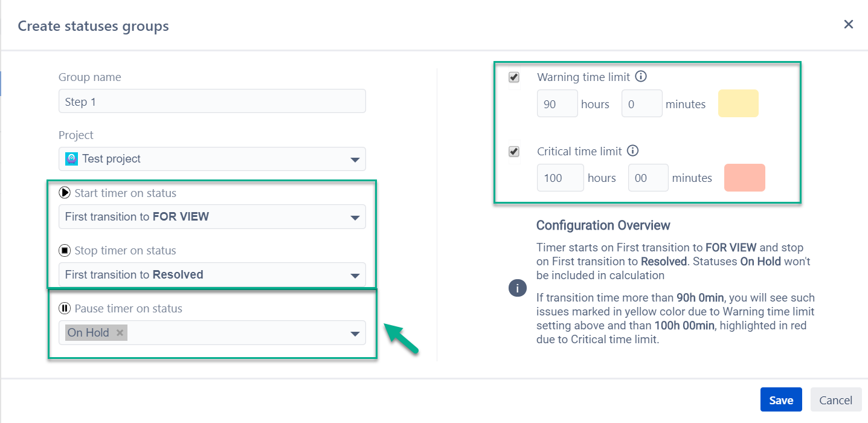The image size is (868, 423).
Task: Toggle the Warning time limit checkbox
Action: coord(514,77)
